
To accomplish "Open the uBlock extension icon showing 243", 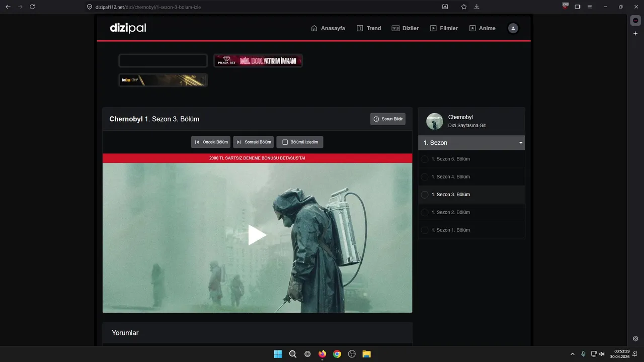I will point(566,6).
